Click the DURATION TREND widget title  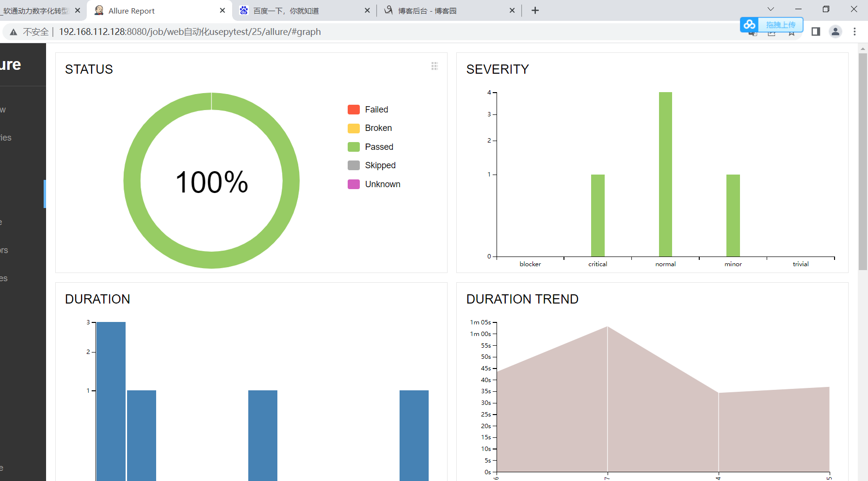pyautogui.click(x=522, y=299)
